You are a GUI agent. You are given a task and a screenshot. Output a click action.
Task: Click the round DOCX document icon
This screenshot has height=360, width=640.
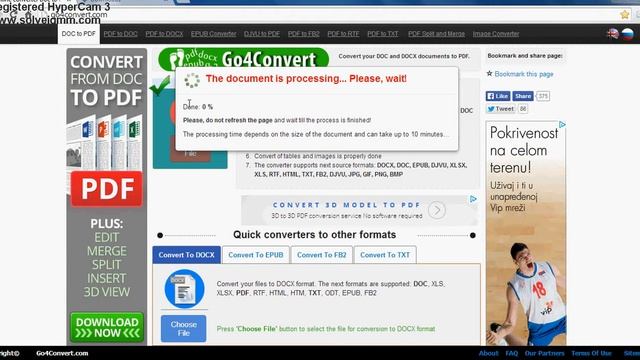(184, 289)
